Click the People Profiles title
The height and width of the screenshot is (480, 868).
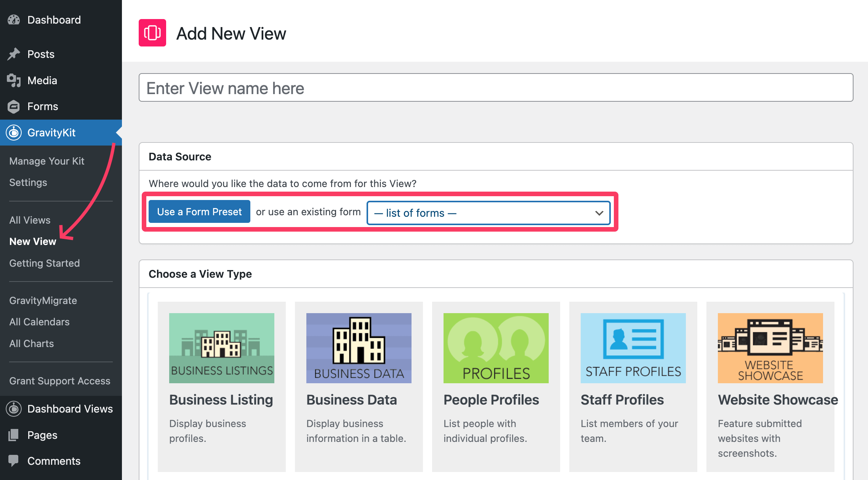(491, 400)
